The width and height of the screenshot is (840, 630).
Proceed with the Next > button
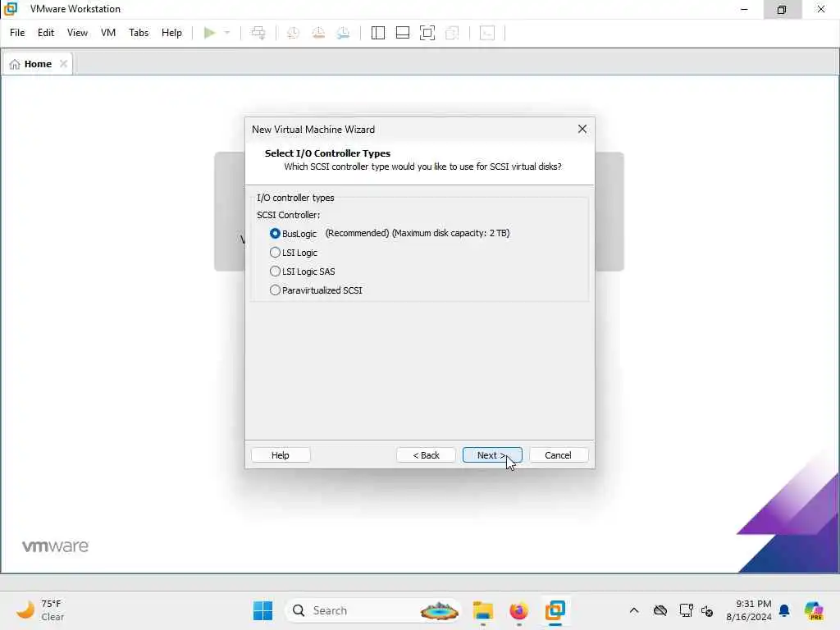click(x=492, y=454)
